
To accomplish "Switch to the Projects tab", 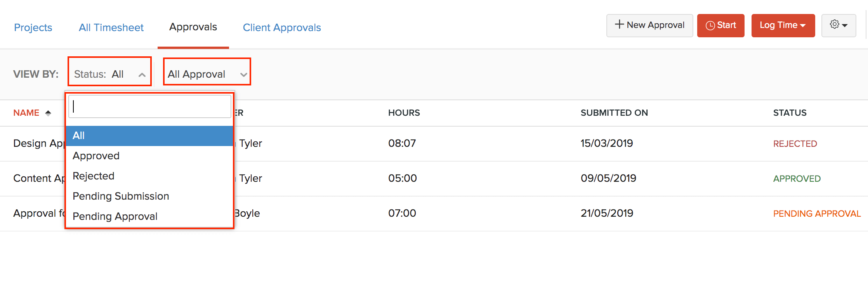I will [33, 28].
